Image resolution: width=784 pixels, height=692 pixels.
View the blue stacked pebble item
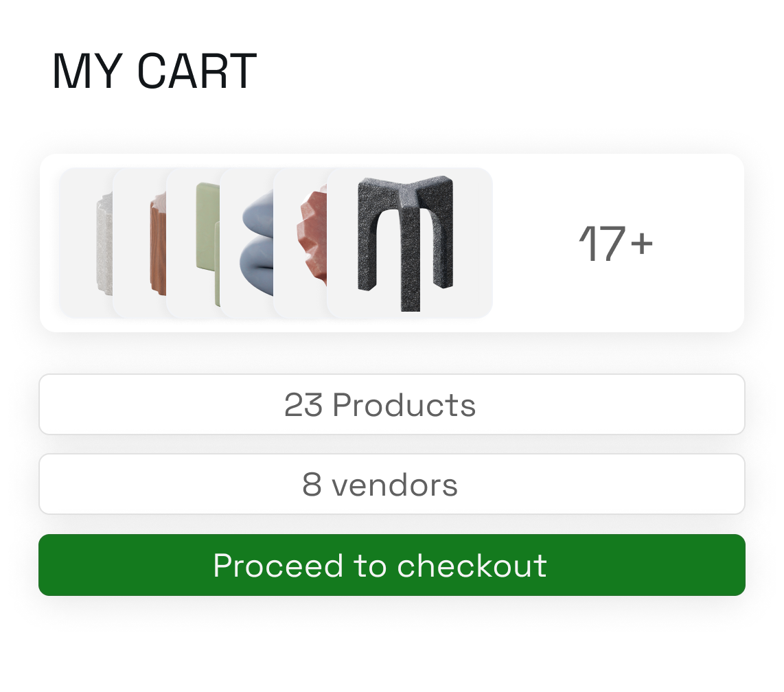click(246, 243)
